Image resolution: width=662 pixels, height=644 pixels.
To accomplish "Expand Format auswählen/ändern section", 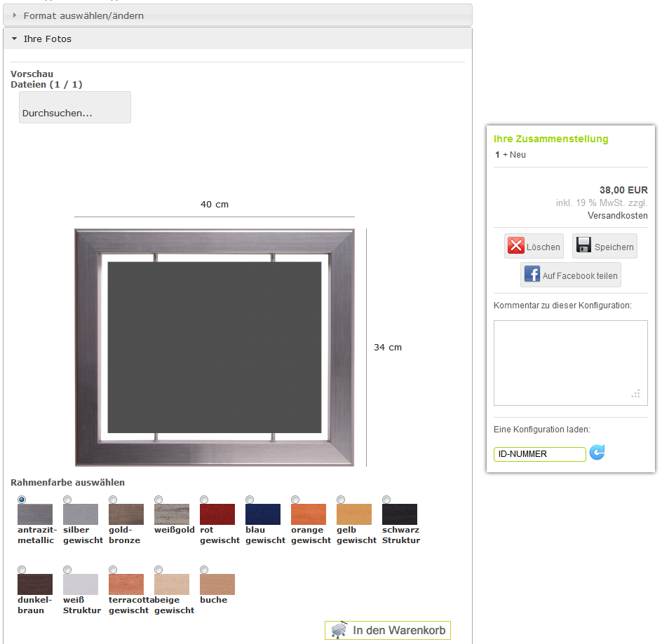I will click(237, 15).
